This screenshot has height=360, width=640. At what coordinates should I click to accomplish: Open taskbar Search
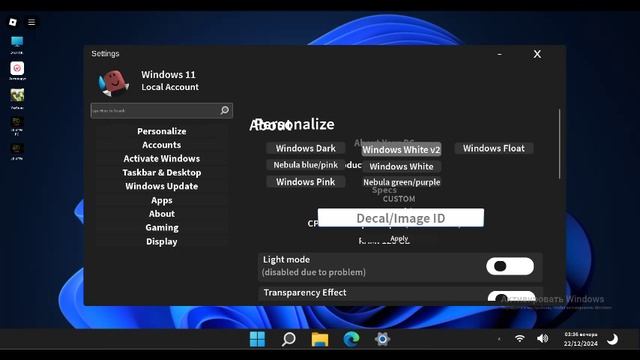coord(289,339)
